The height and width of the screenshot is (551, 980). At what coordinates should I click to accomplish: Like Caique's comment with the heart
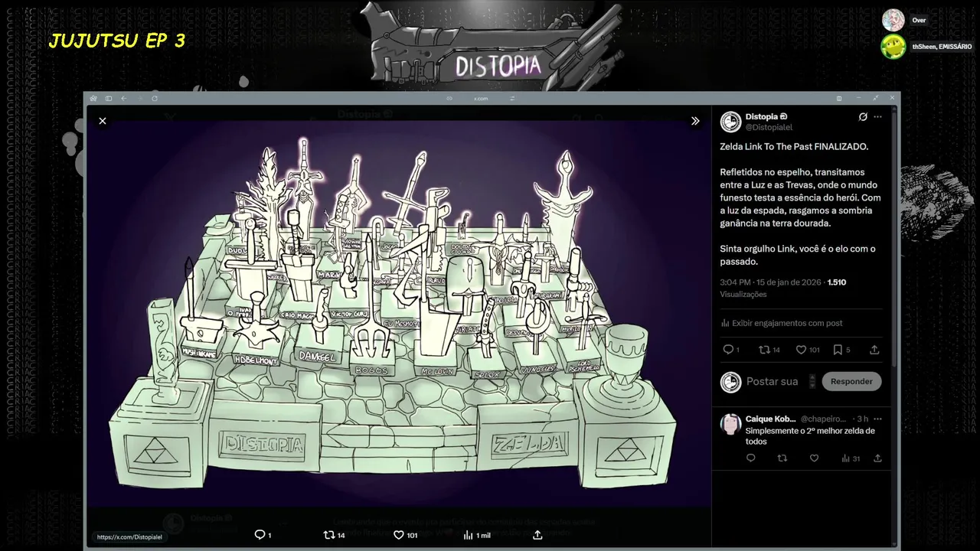coord(814,458)
